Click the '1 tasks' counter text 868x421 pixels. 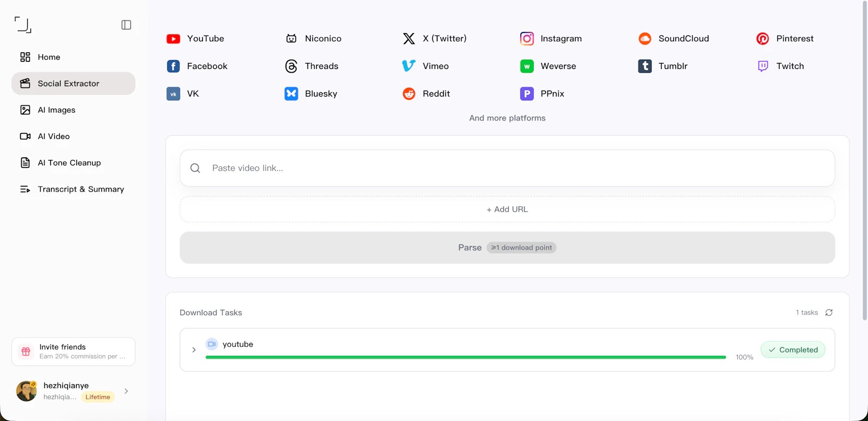click(x=807, y=312)
